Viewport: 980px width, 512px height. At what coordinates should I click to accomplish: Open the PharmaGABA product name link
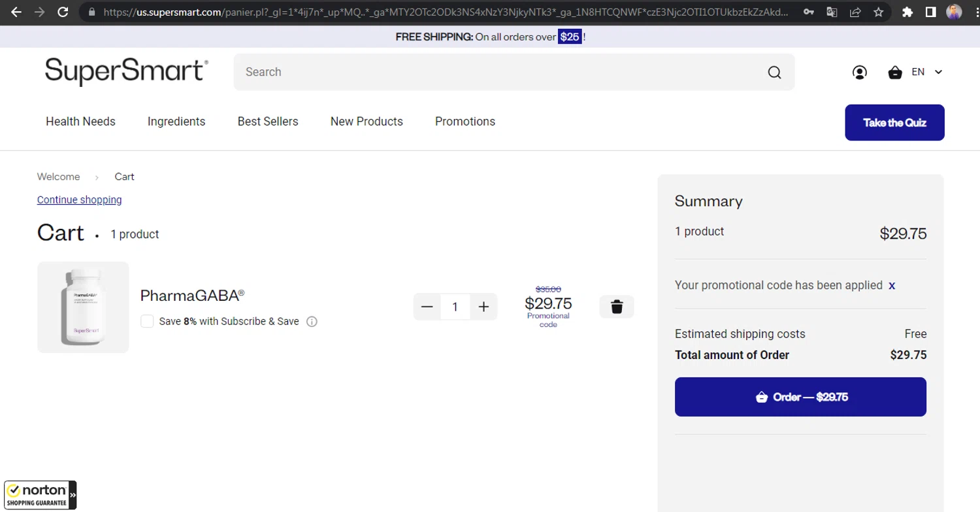192,296
